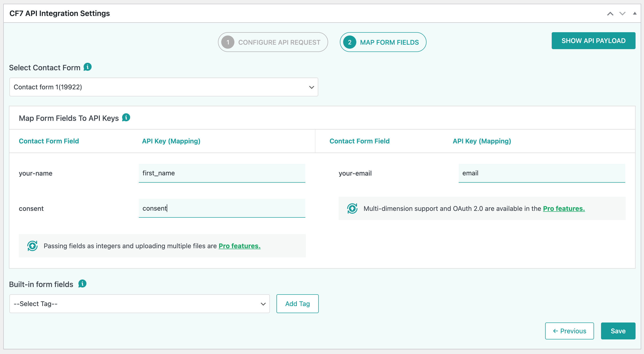
Task: Open Pro features link in OAuth notice
Action: coord(564,208)
